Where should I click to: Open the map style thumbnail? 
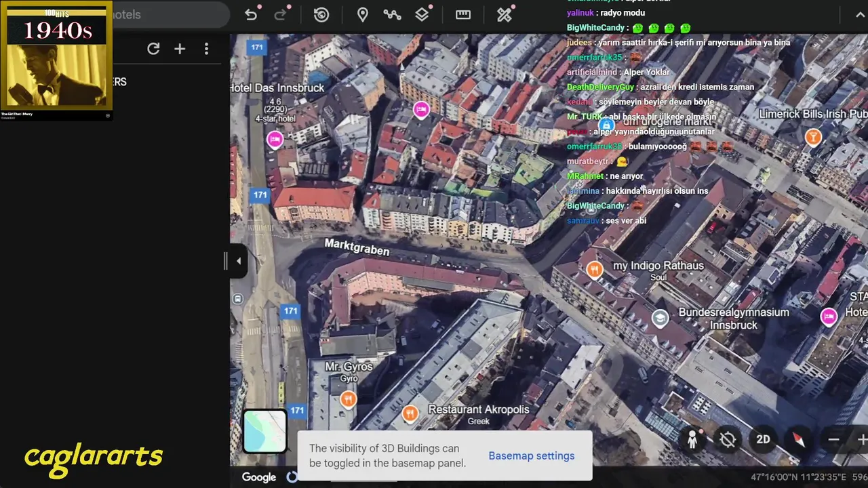264,431
